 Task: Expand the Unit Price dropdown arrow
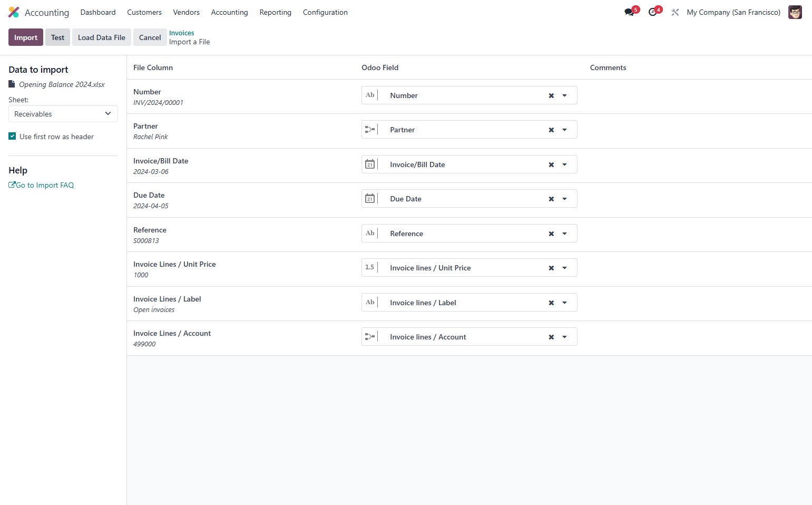(x=564, y=268)
